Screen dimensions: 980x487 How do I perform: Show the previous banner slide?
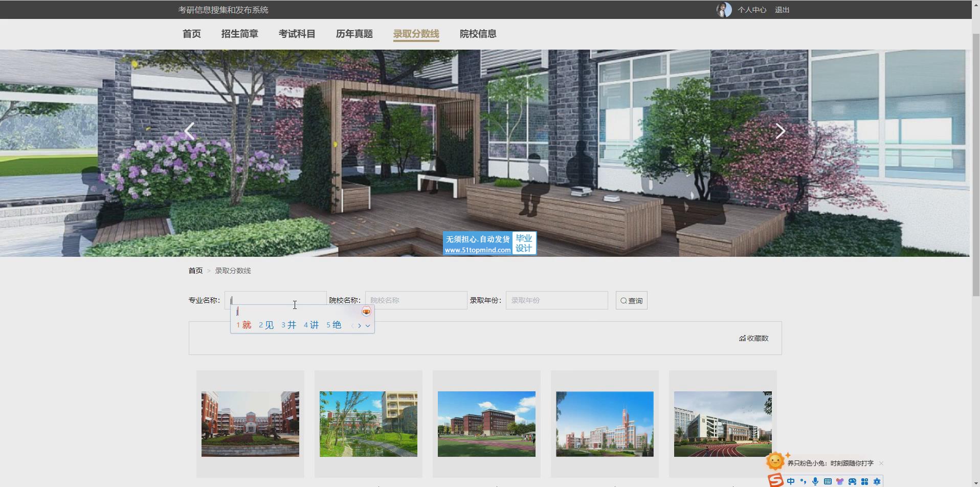[x=190, y=131]
